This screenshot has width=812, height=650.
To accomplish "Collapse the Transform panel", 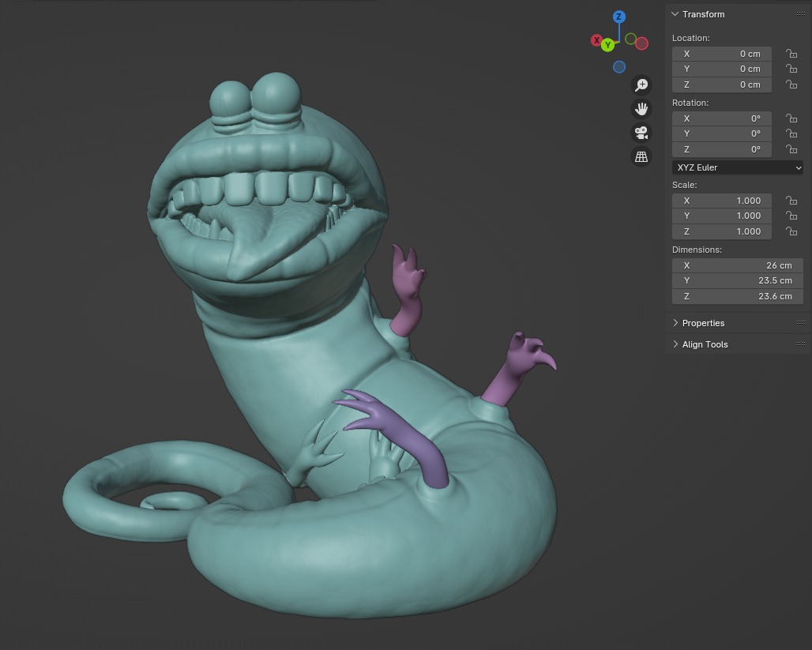I will 675,14.
